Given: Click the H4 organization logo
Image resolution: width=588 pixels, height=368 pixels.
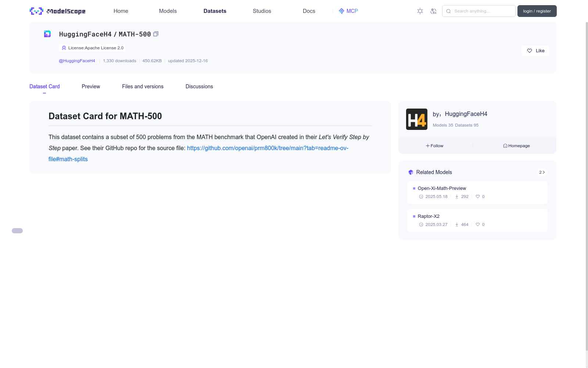Looking at the screenshot, I should coord(417,119).
